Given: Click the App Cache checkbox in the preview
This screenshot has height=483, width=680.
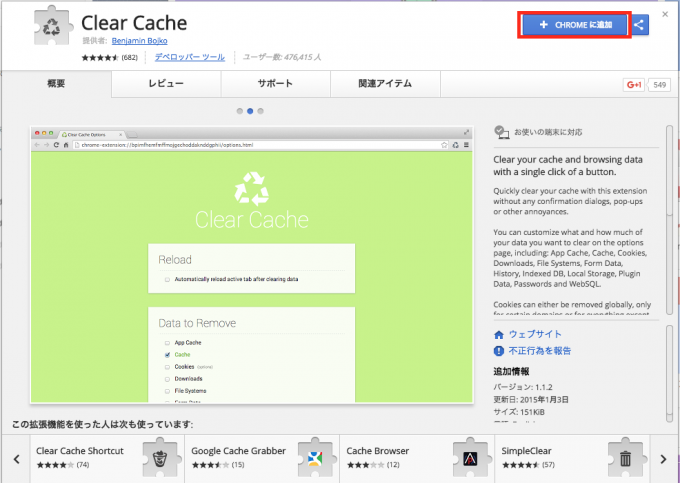Looking at the screenshot, I should 167,343.
